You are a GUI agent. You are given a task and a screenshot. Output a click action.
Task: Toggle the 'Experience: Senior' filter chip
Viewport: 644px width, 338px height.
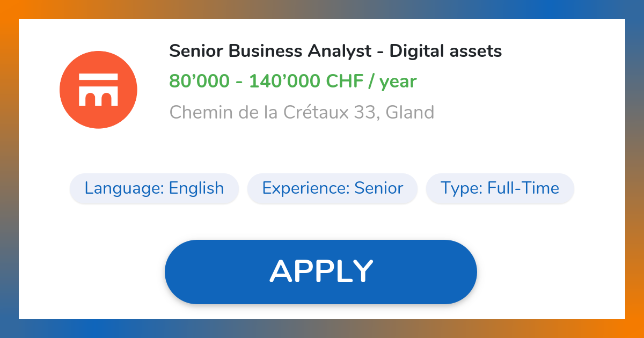(332, 188)
